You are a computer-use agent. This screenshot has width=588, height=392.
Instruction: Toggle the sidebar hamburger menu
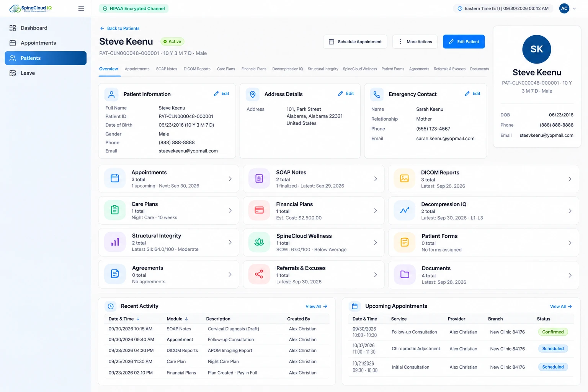tap(81, 8)
